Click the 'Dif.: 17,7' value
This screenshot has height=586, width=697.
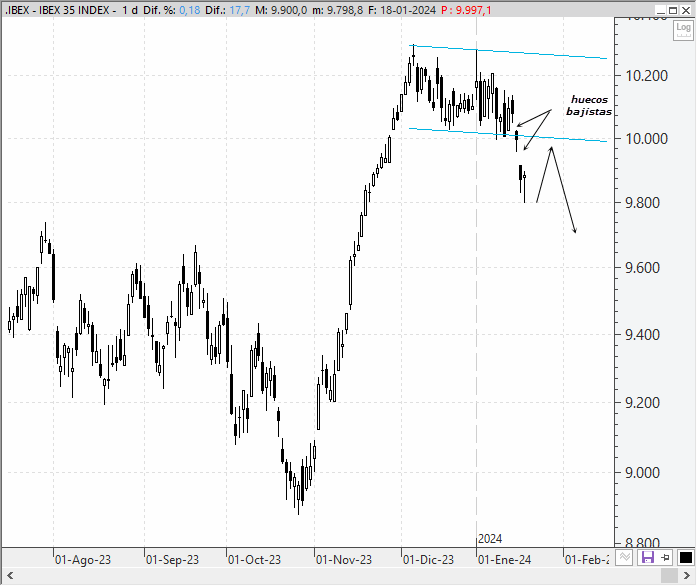click(x=228, y=10)
